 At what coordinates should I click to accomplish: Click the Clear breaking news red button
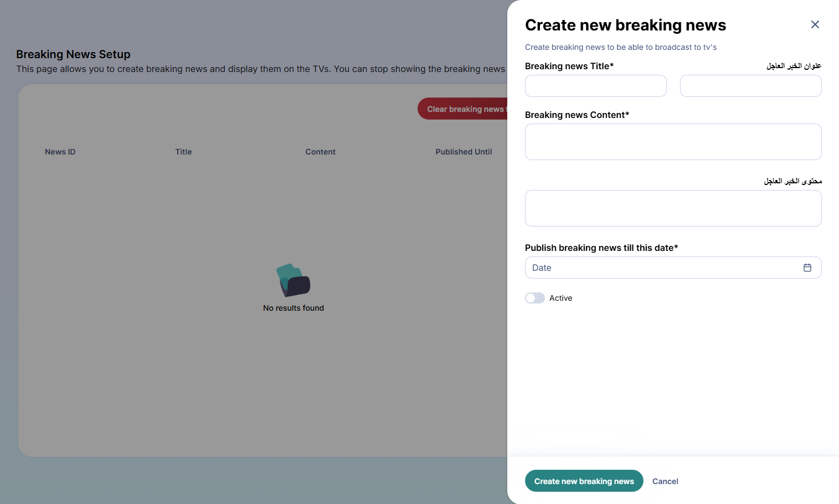click(463, 109)
